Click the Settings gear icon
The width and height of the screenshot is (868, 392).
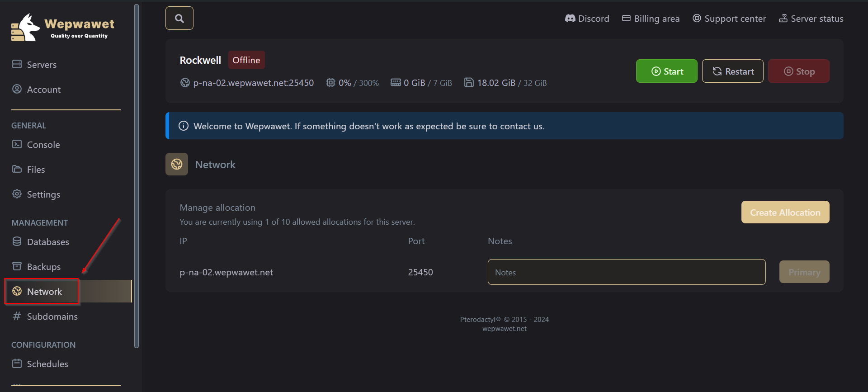point(17,194)
